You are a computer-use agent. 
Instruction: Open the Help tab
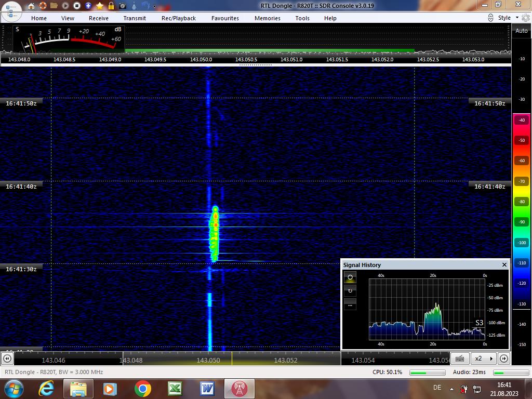pyautogui.click(x=330, y=18)
